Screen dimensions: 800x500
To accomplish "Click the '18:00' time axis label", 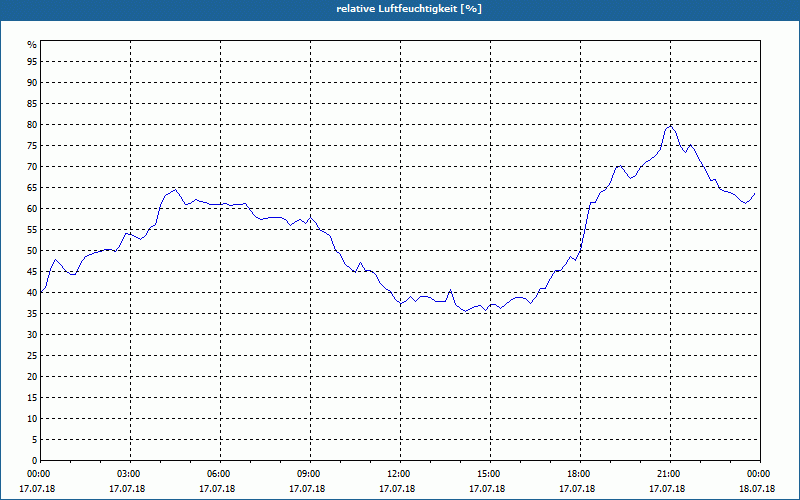I will click(578, 474).
